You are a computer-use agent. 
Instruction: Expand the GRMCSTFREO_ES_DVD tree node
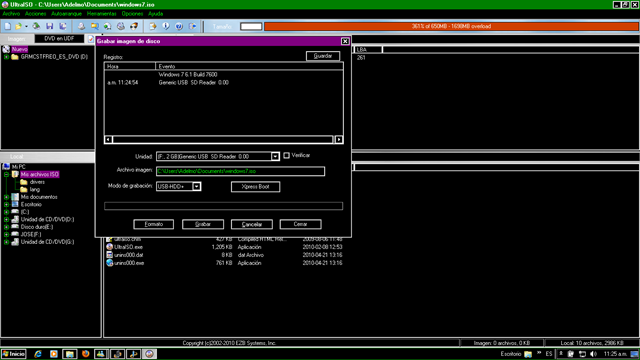[7, 57]
